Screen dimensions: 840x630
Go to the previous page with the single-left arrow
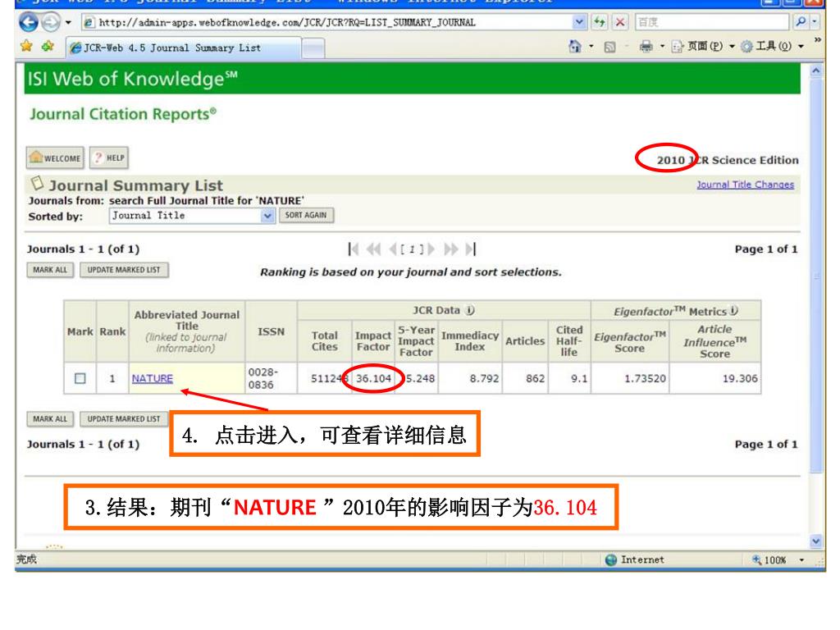(393, 249)
